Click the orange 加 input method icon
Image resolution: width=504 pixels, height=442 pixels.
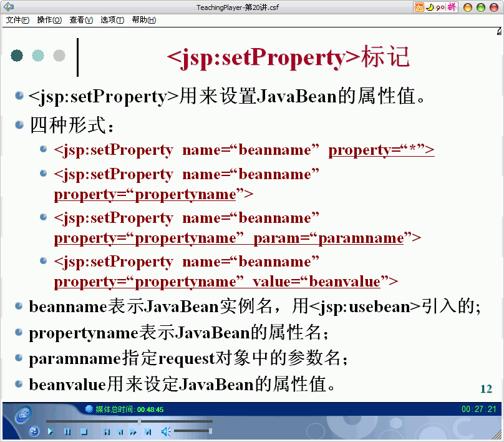point(419,7)
